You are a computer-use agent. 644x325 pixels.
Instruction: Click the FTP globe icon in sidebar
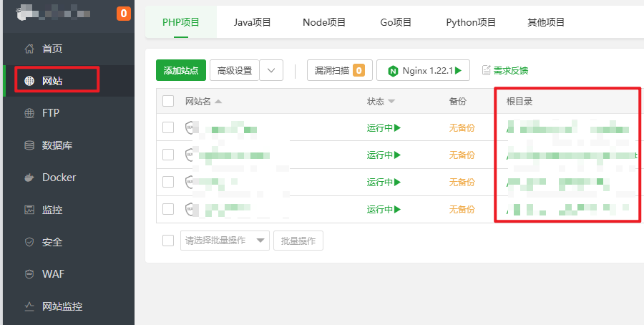(x=29, y=113)
